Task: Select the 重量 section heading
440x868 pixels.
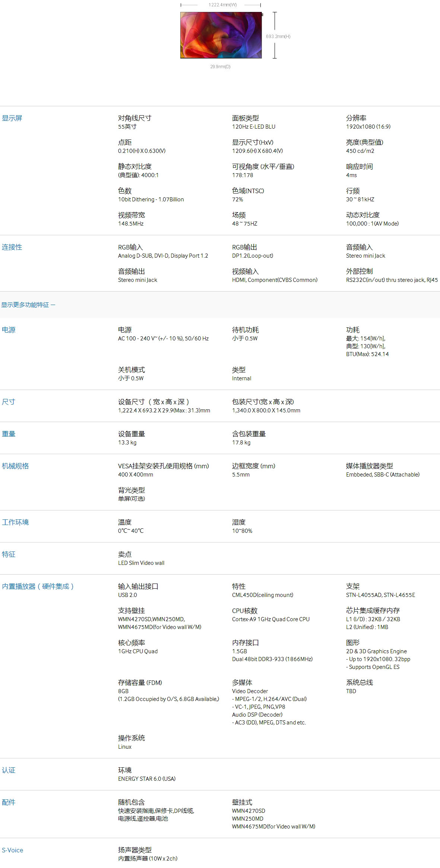Action: coord(9,434)
